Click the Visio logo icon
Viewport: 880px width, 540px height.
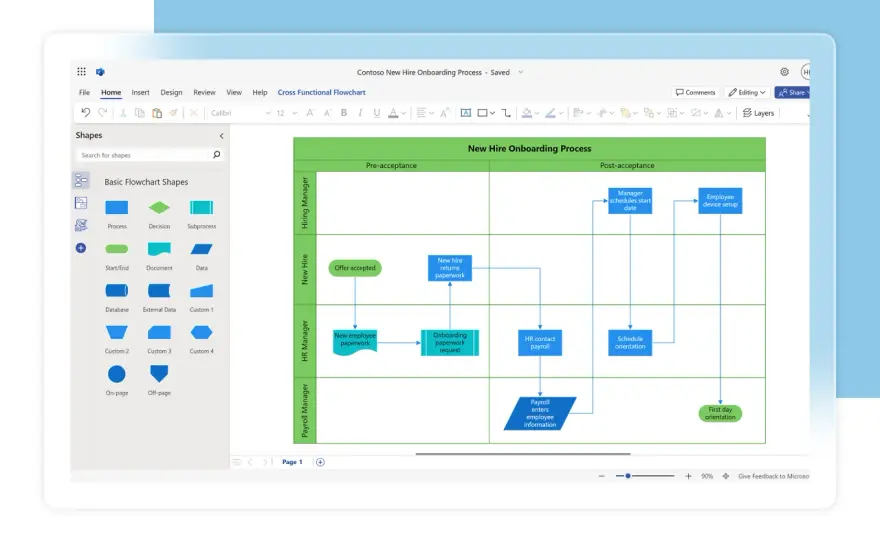[100, 71]
